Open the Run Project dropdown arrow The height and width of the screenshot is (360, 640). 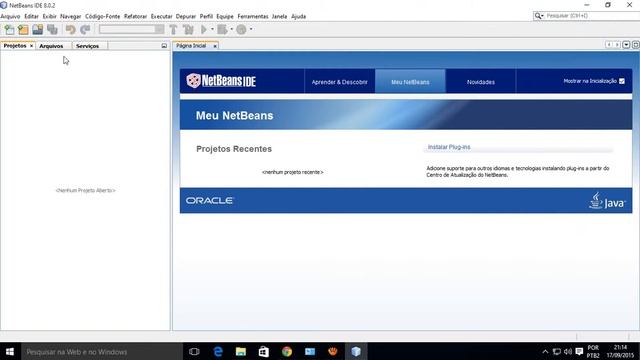(x=212, y=29)
